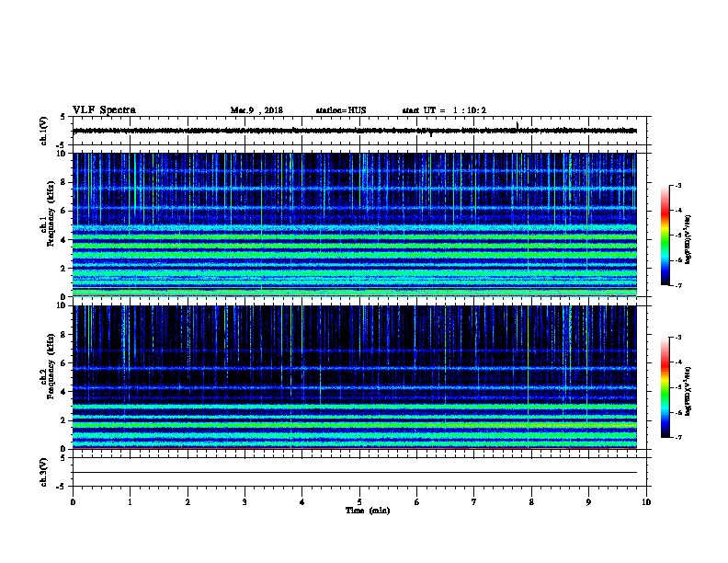Click inside the ch.2 spectrogram panel

point(355,377)
